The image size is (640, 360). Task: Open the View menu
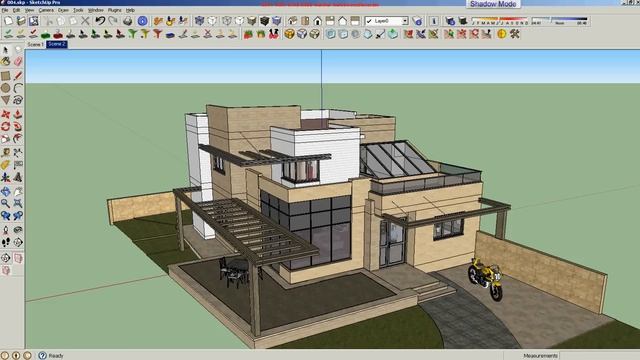coord(29,10)
